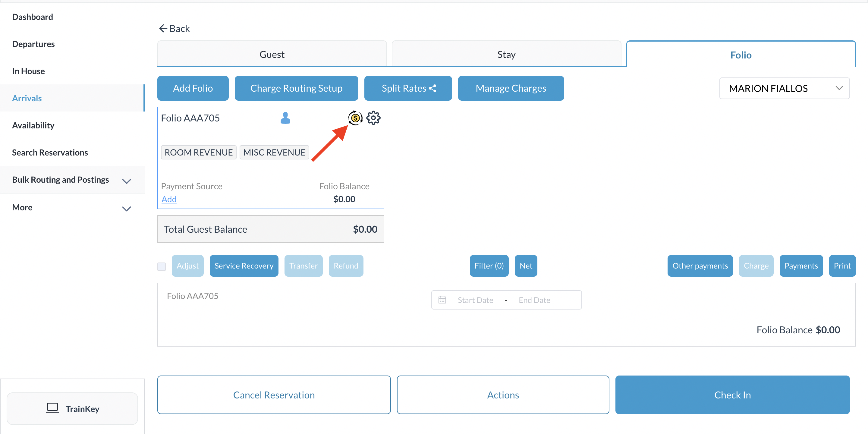
Task: Click the Add payment source link
Action: point(169,199)
